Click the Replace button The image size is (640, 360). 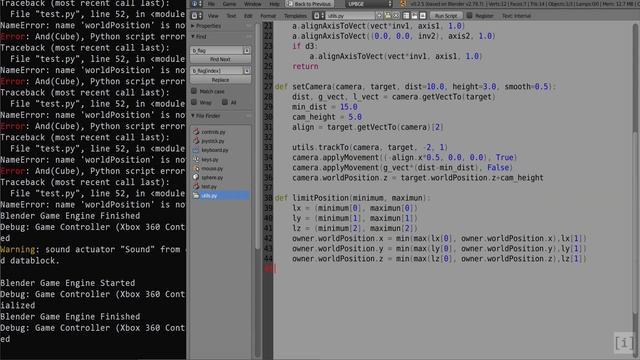[x=220, y=80]
